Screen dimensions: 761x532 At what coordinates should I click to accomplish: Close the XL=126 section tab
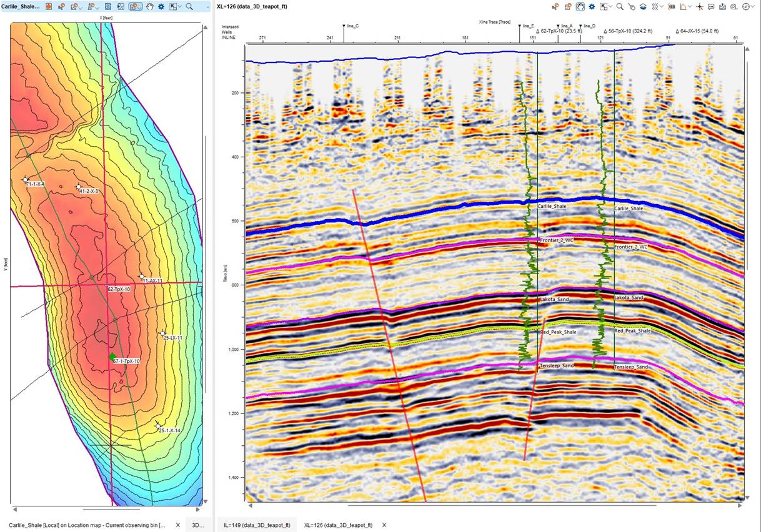384,525
